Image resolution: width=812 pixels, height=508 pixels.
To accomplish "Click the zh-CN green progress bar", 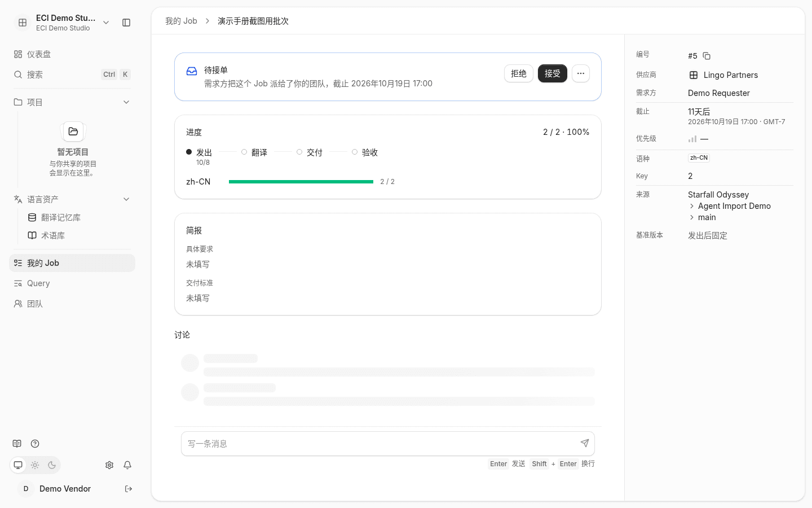I will tap(301, 182).
